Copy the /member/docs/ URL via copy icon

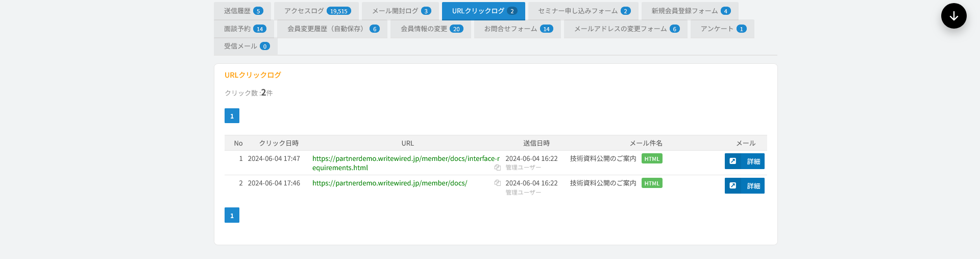point(497,183)
